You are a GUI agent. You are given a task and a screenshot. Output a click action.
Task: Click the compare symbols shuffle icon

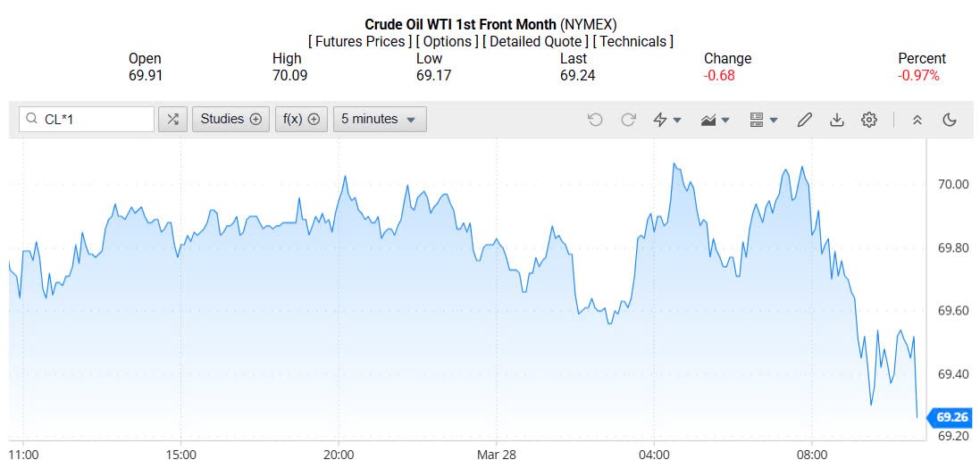pos(172,119)
